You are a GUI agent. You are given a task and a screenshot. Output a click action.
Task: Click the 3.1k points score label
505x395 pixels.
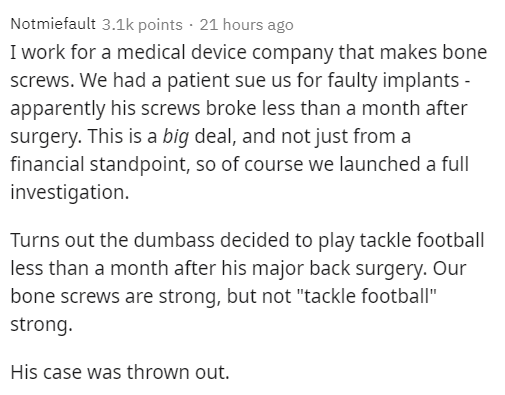[142, 25]
